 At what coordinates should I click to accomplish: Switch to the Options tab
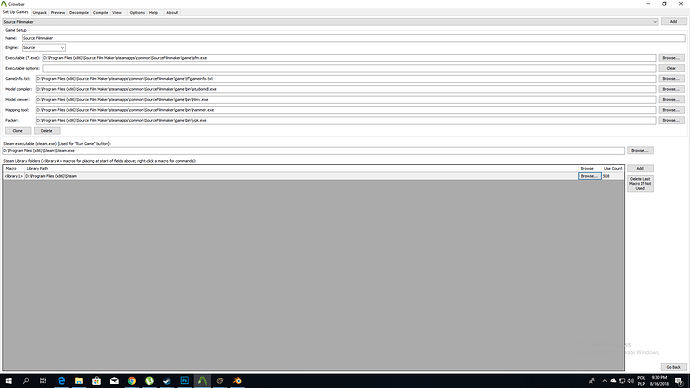[x=137, y=13]
